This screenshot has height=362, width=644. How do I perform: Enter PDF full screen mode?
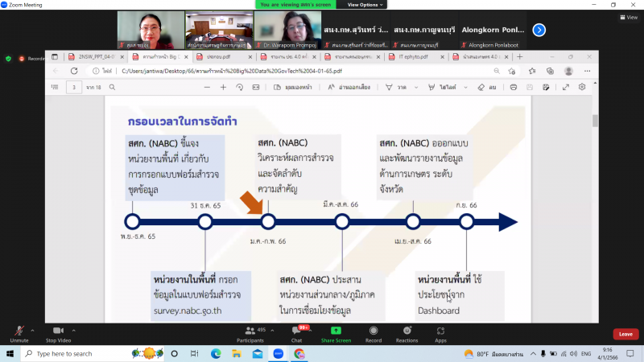click(x=566, y=87)
